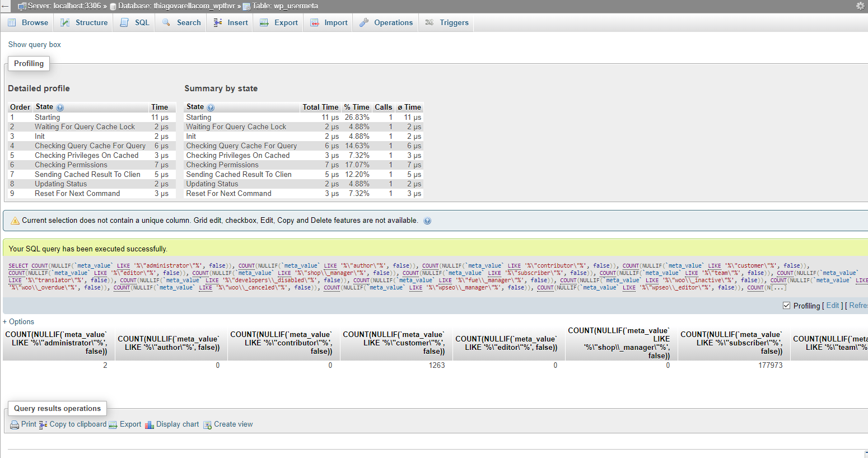Expand the Options section
Image resolution: width=868 pixels, height=458 pixels.
pos(18,321)
